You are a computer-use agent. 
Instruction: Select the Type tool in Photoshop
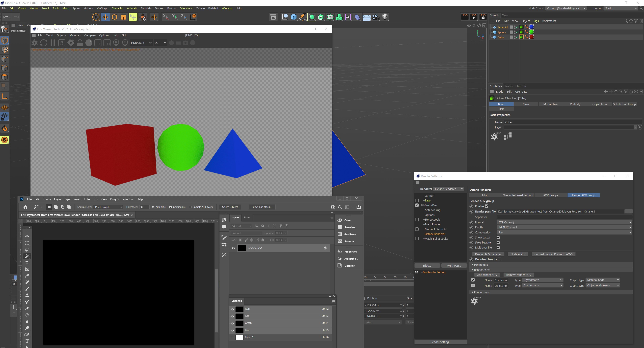click(27, 341)
